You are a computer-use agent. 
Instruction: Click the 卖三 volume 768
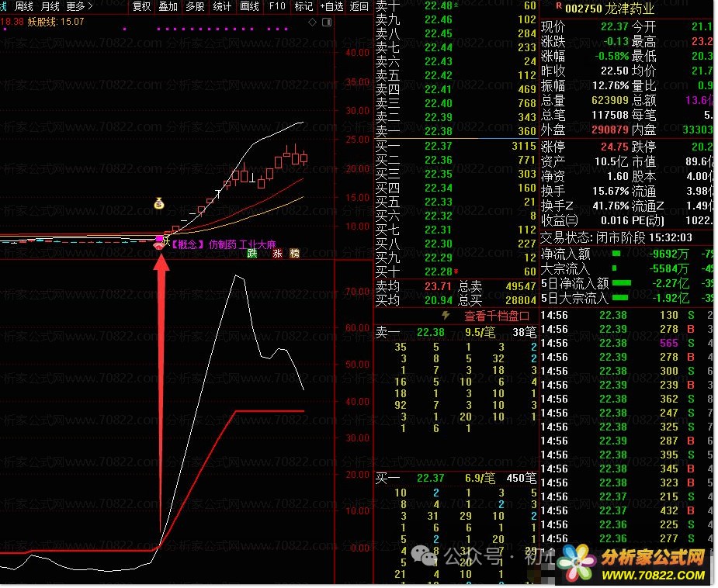526,103
